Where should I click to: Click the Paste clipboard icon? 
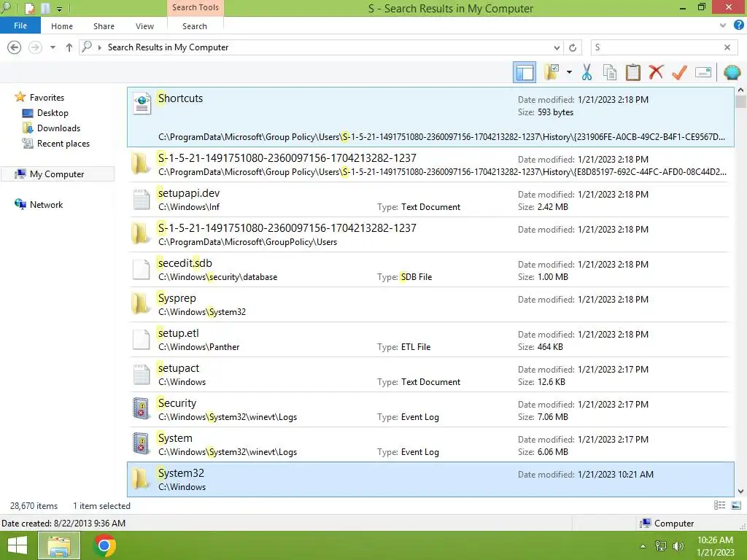pos(632,72)
